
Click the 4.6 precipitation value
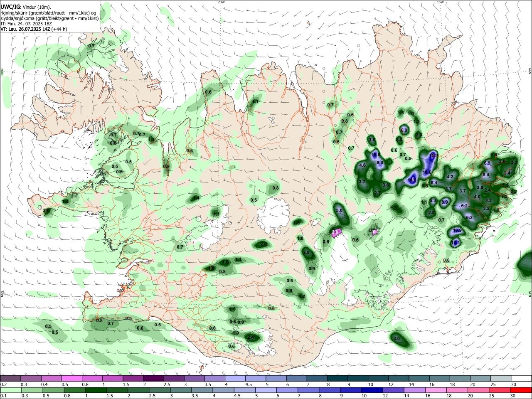362,165
